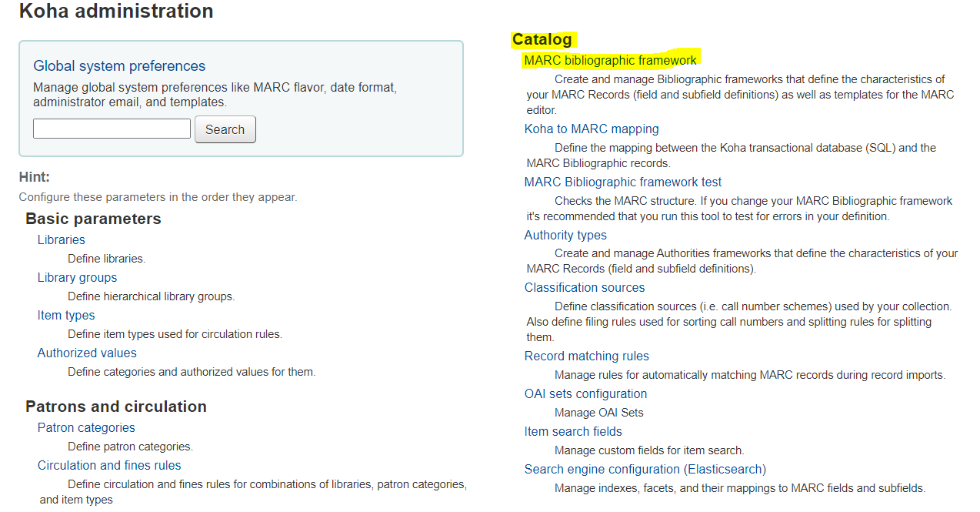Click the Catalog section heading

click(x=542, y=39)
